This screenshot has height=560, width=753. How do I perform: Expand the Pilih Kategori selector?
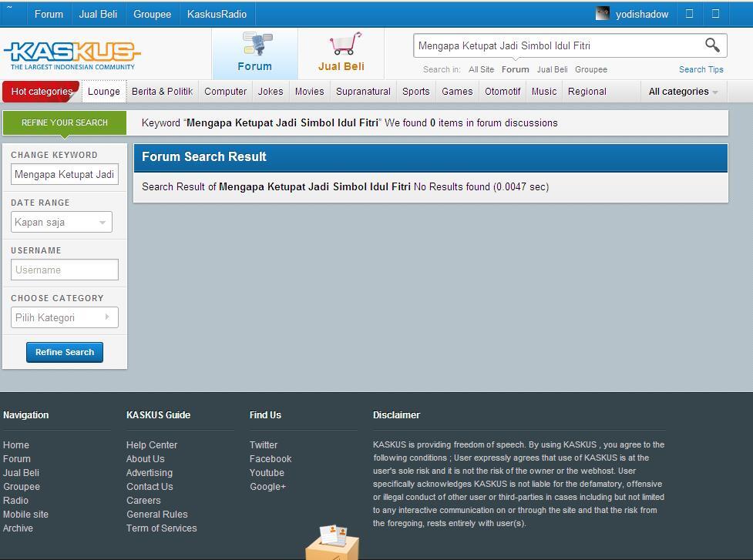tap(64, 317)
